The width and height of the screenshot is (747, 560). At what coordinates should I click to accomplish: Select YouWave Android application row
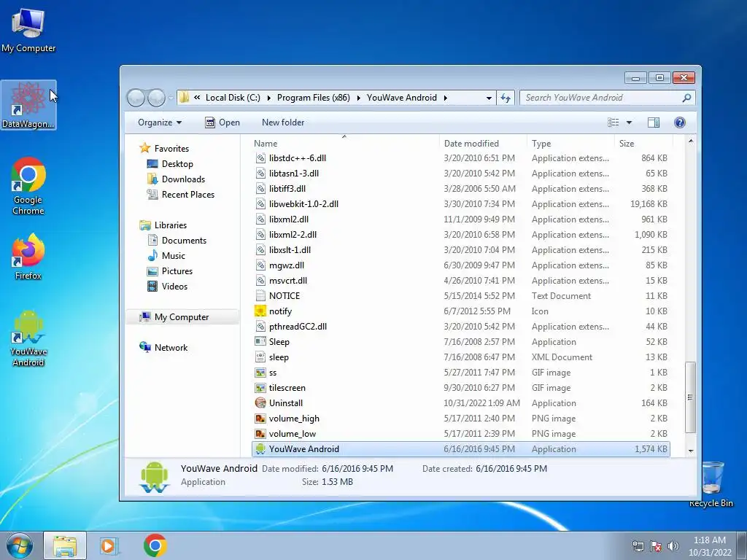click(461, 449)
